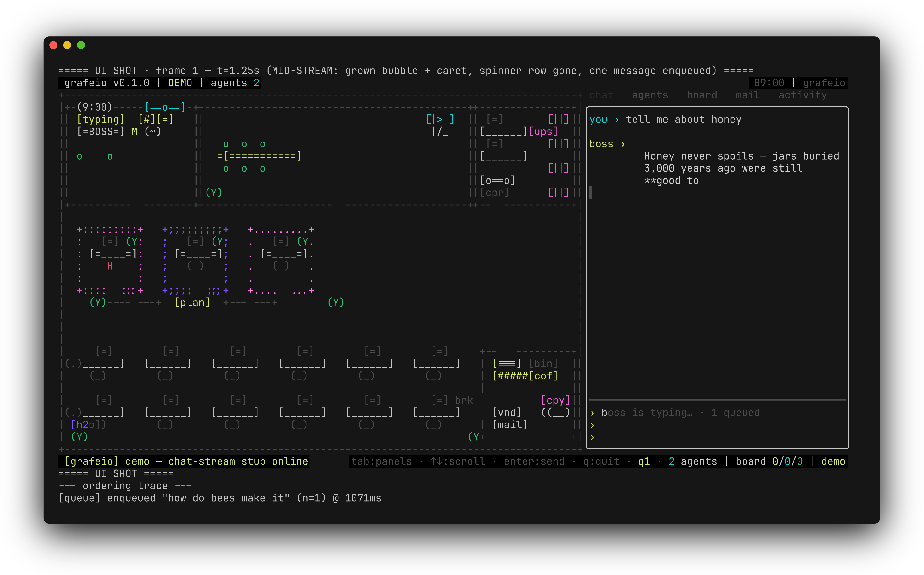Click the yellow 'q1' queue indicator
The width and height of the screenshot is (924, 575).
[x=644, y=461]
